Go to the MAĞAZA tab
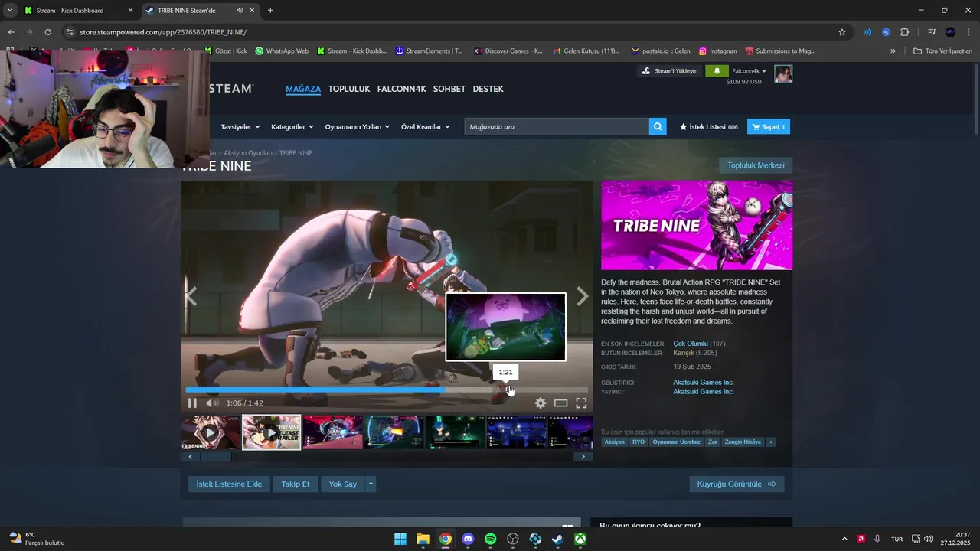This screenshot has width=980, height=551. [x=303, y=89]
